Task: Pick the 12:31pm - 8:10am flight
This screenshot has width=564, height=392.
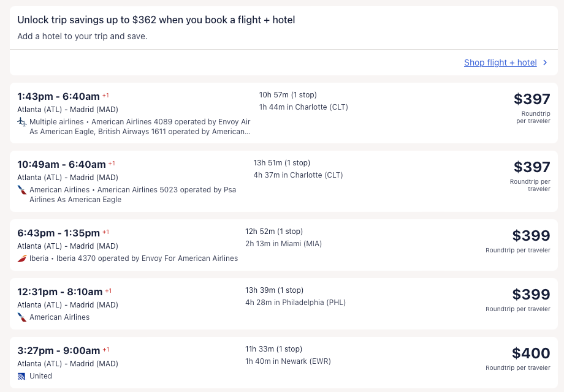Action: (60, 292)
